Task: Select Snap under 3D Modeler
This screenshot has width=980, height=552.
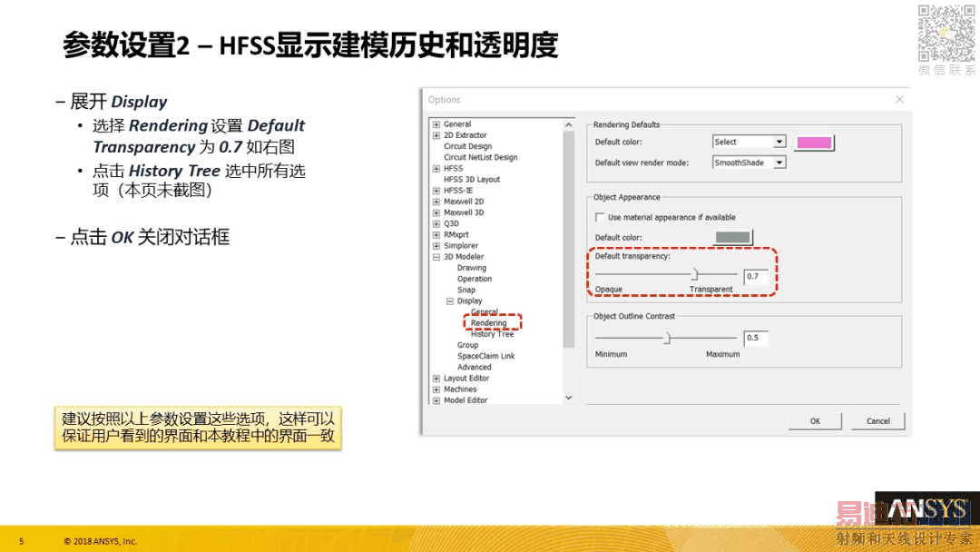Action: pyautogui.click(x=466, y=290)
